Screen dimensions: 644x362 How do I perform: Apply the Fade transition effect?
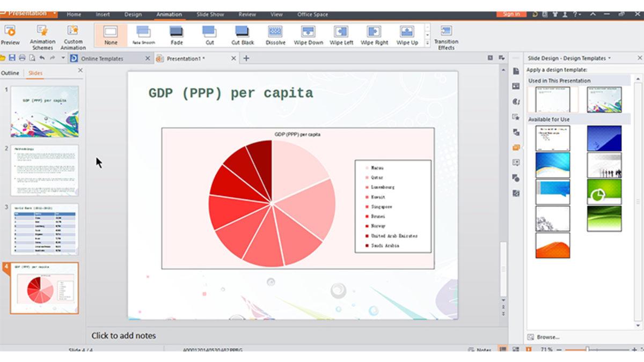tap(177, 33)
